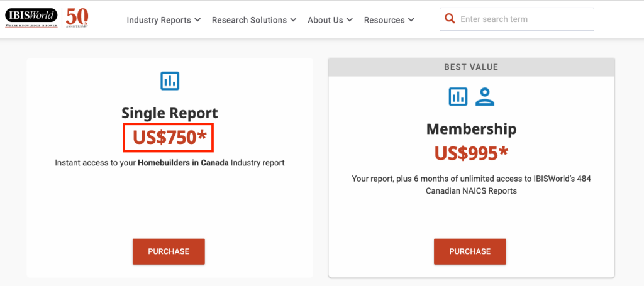Click the Membership bar chart icon

(x=458, y=96)
